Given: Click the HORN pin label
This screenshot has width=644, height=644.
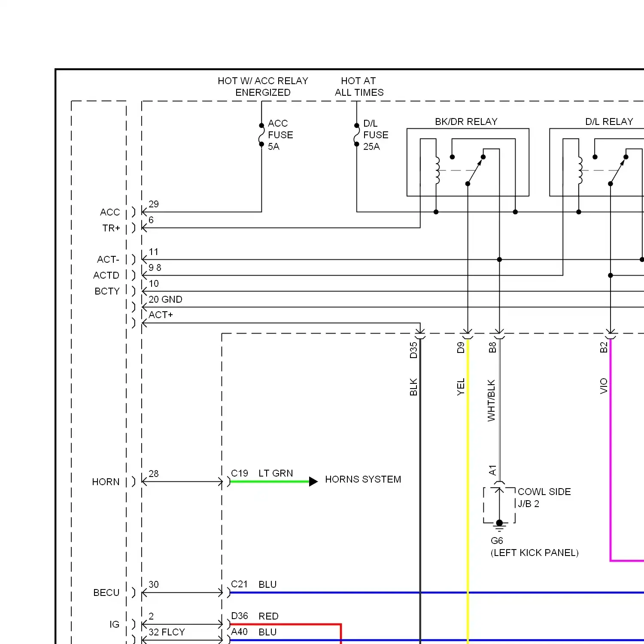Looking at the screenshot, I should click(106, 482).
